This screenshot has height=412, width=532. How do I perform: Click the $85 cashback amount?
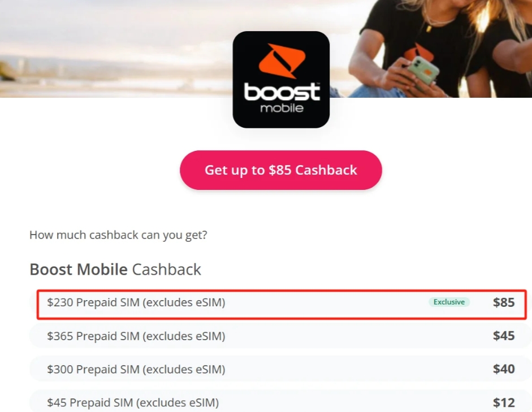coord(504,302)
